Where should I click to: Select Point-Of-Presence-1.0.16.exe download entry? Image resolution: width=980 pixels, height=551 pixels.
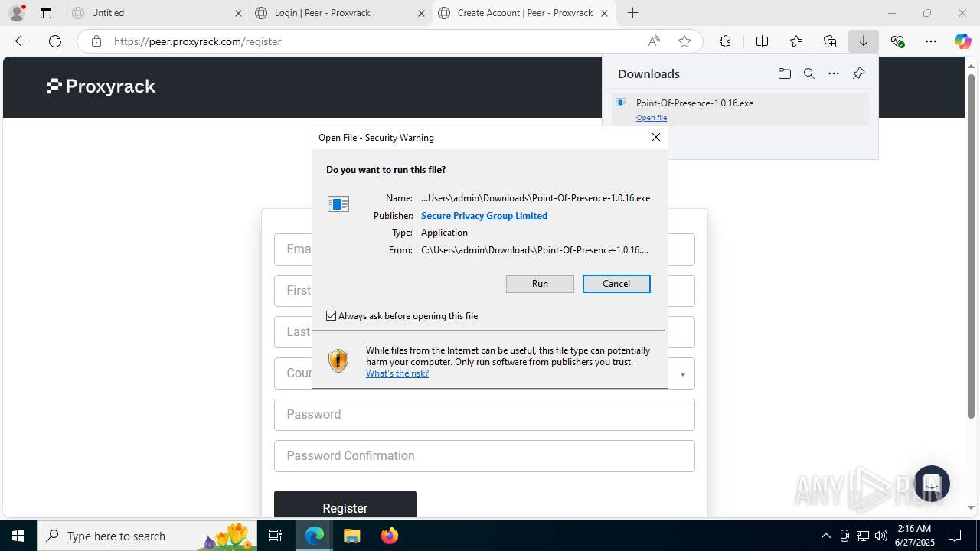(x=740, y=109)
